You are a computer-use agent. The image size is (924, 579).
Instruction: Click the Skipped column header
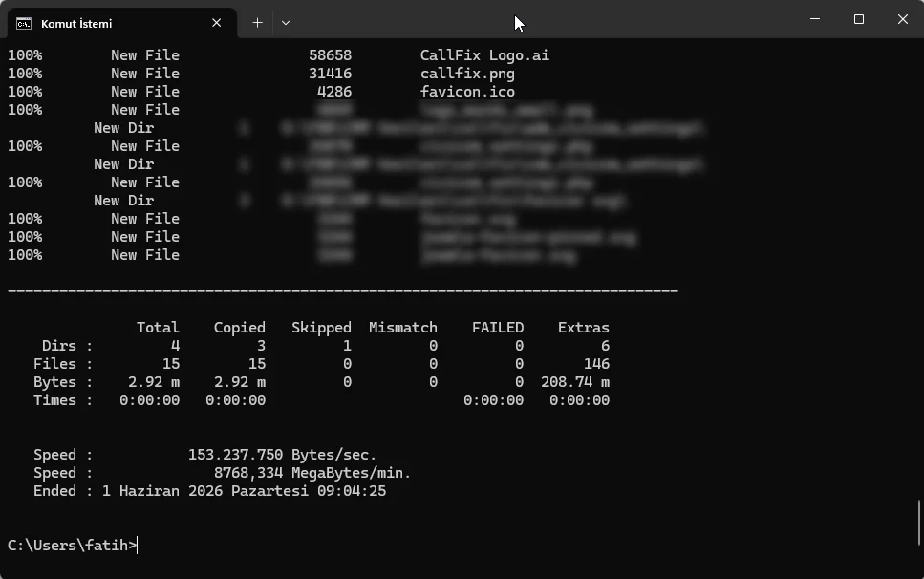321,328
